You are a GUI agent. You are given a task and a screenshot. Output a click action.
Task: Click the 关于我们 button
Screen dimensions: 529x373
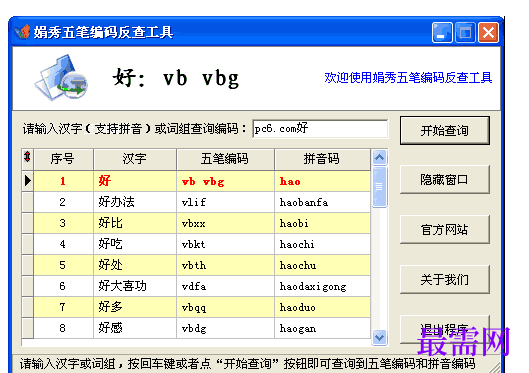[445, 280]
